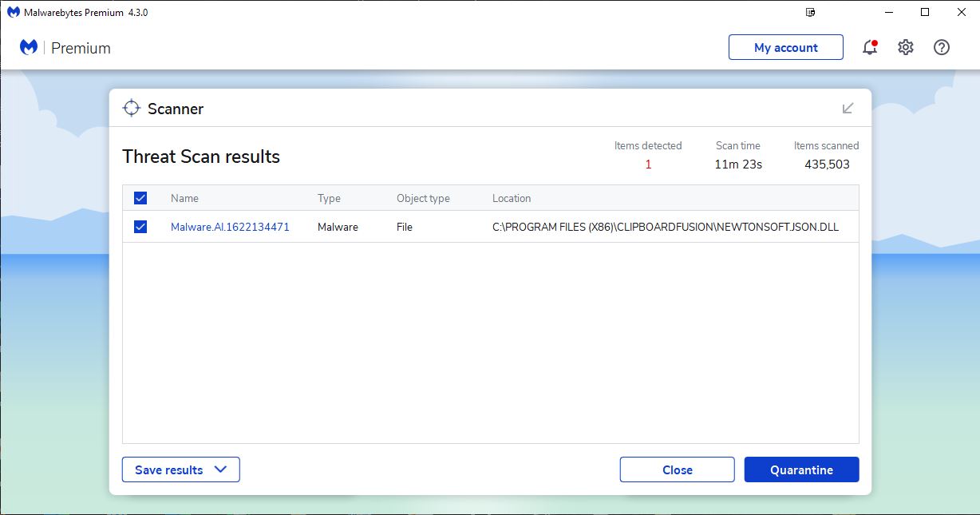Open the help question mark icon
This screenshot has width=980, height=515.
942,48
